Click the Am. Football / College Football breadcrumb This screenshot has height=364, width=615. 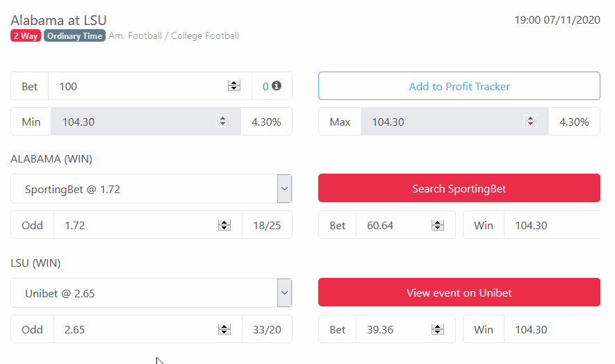(x=174, y=36)
